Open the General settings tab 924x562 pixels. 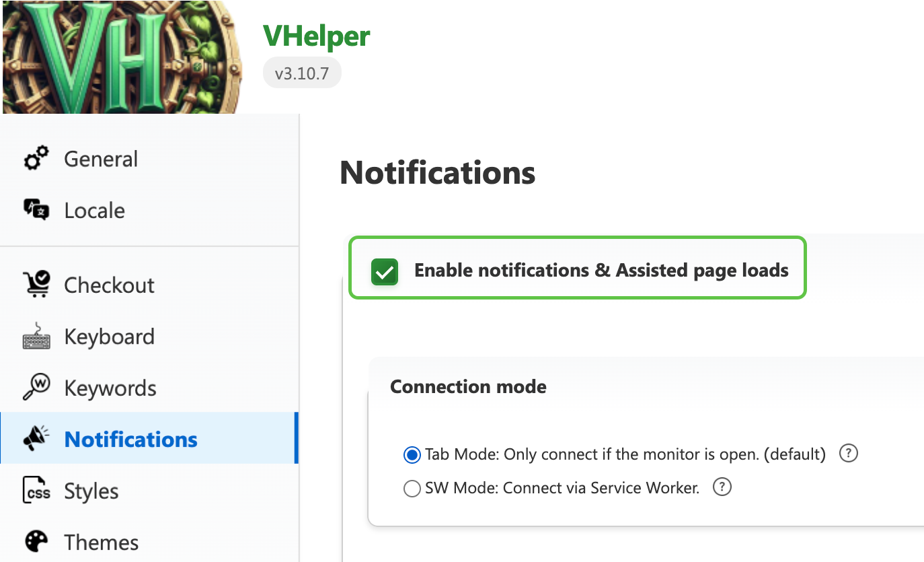click(x=101, y=159)
